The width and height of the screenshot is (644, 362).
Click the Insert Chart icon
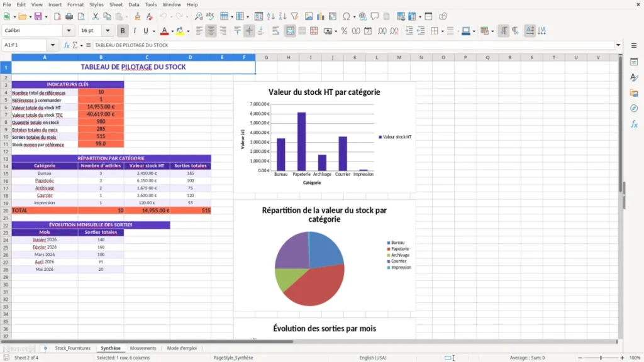click(x=320, y=16)
